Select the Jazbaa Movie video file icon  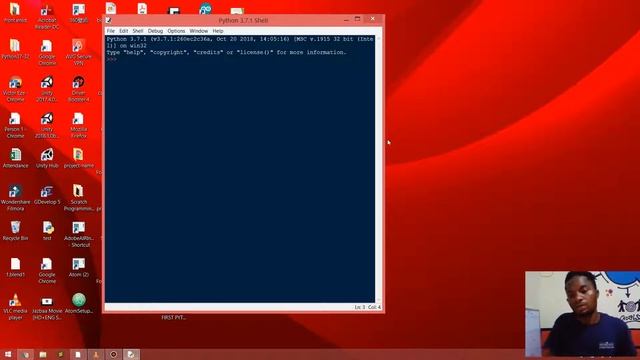click(x=47, y=307)
